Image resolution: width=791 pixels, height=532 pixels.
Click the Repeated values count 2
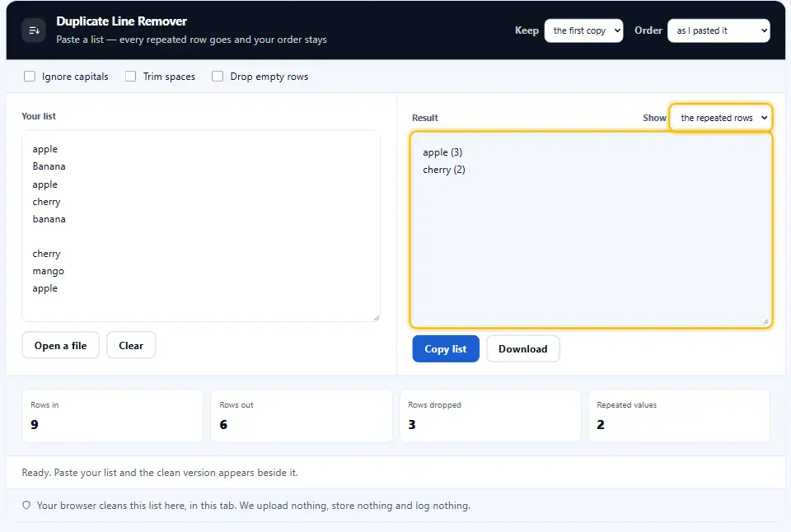tap(601, 425)
